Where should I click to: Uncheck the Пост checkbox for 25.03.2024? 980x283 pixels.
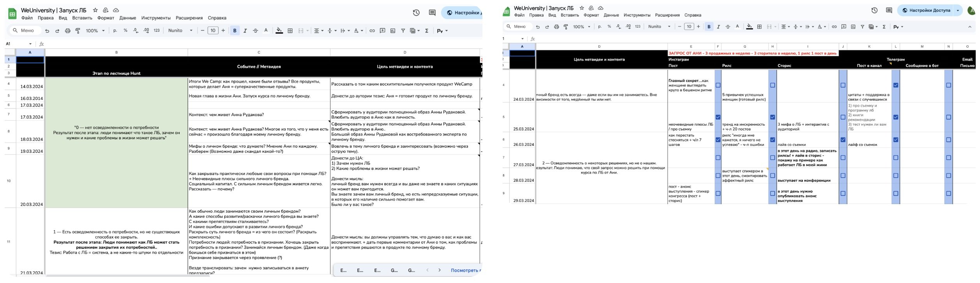(x=718, y=117)
